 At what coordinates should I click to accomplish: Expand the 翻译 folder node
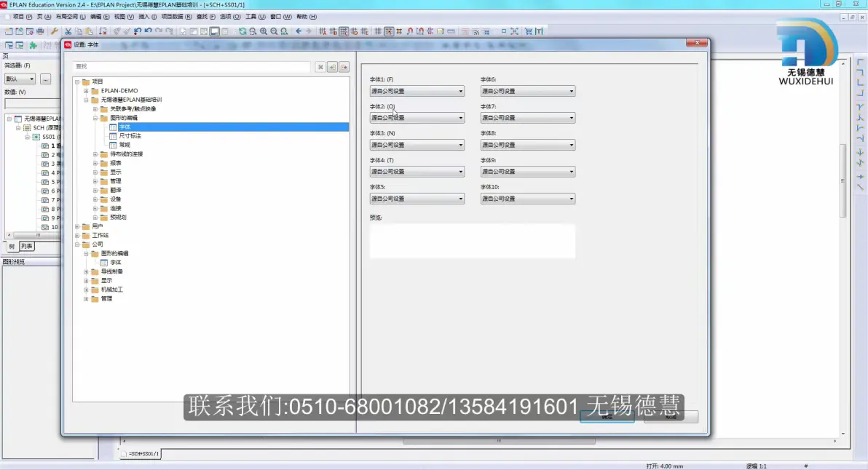[95, 190]
